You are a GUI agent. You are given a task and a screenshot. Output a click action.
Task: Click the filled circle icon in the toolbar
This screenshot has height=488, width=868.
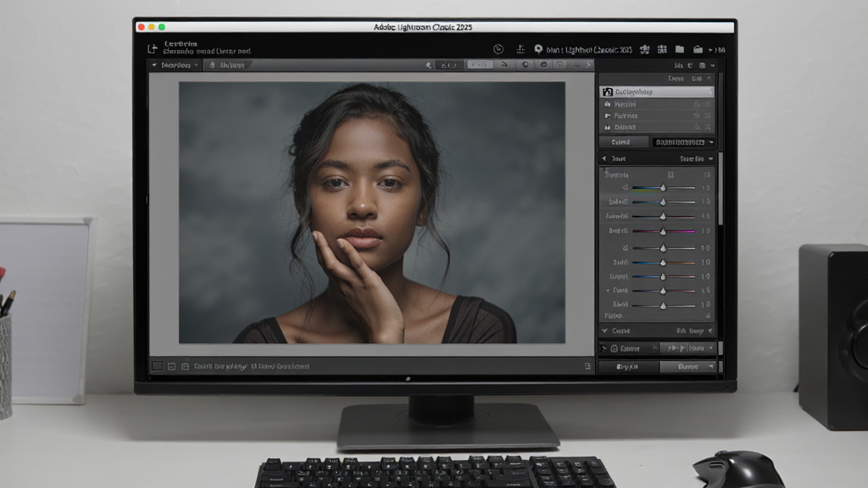coord(543,64)
